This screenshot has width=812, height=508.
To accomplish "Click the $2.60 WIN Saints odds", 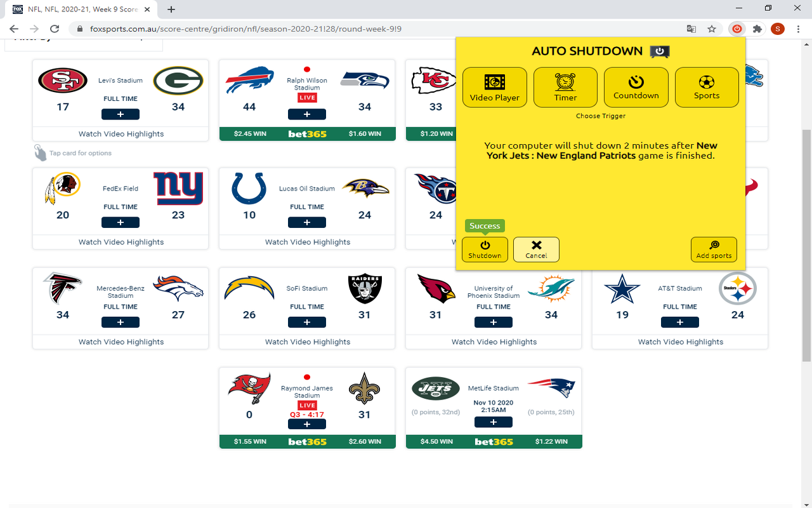I will tap(365, 441).
